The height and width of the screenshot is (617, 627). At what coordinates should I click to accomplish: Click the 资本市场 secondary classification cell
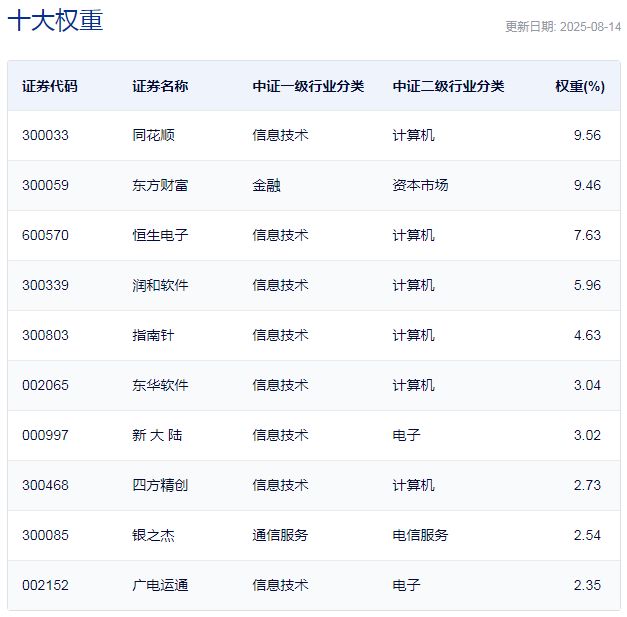coord(420,185)
